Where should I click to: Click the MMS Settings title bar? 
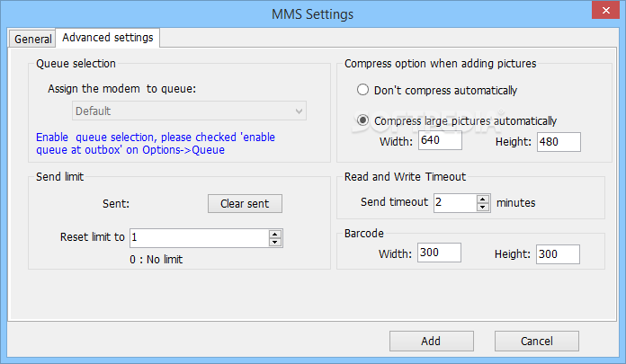click(312, 13)
